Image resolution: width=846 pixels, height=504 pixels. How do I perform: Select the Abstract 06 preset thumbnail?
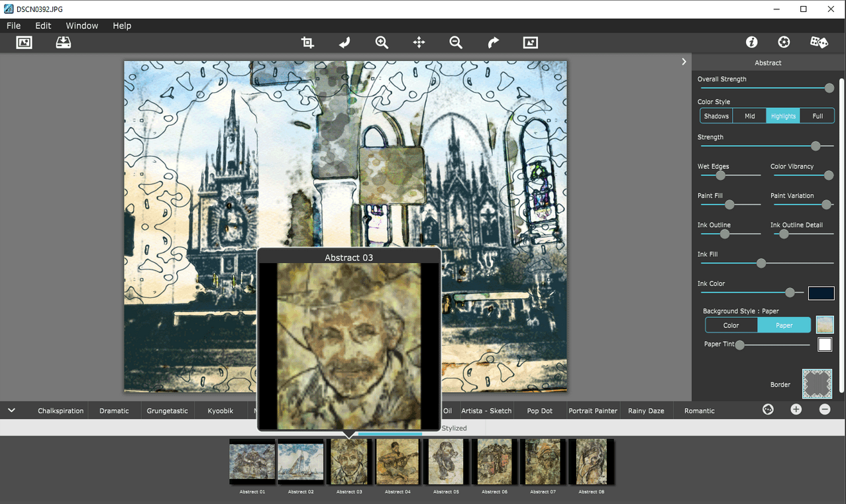coord(494,462)
